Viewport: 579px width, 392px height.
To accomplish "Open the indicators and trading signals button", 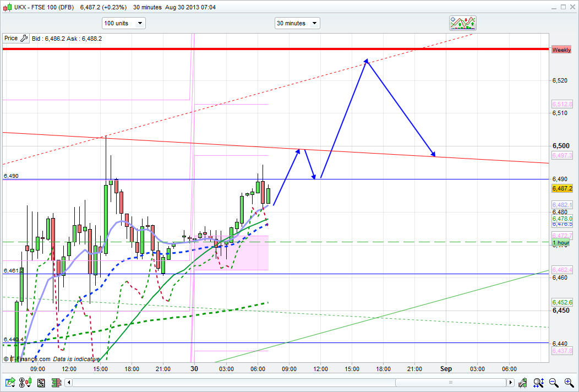I will [463, 23].
